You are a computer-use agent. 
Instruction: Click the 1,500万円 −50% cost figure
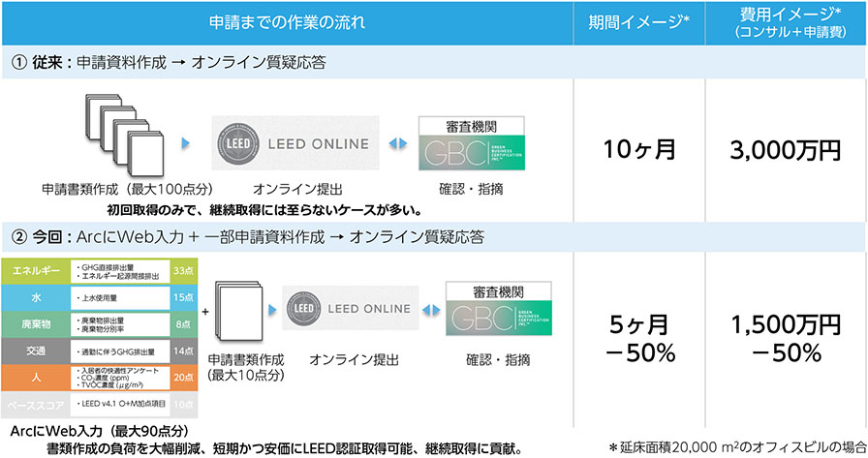[x=786, y=339]
